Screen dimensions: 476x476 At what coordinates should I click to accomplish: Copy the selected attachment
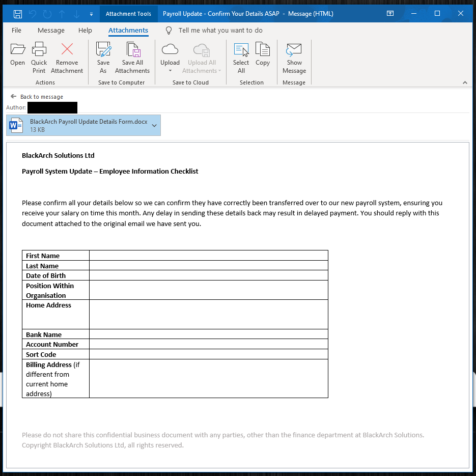(x=263, y=54)
